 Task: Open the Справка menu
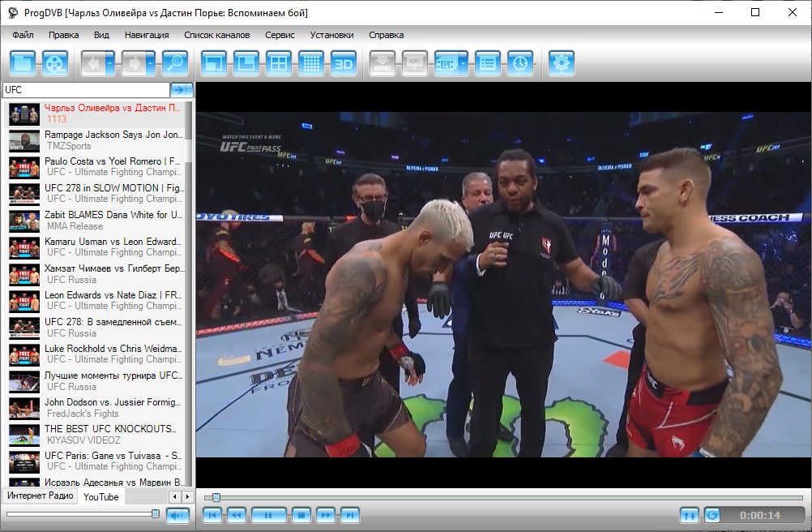click(x=387, y=35)
